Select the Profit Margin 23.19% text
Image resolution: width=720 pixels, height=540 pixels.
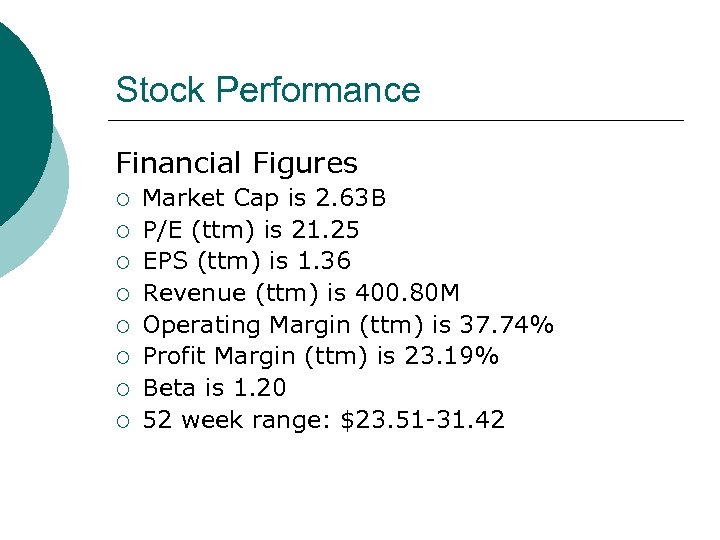[321, 356]
